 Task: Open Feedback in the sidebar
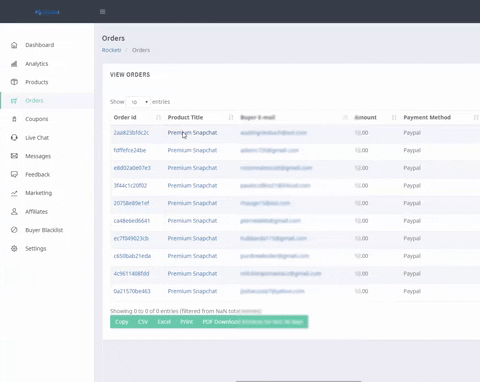[x=38, y=174]
